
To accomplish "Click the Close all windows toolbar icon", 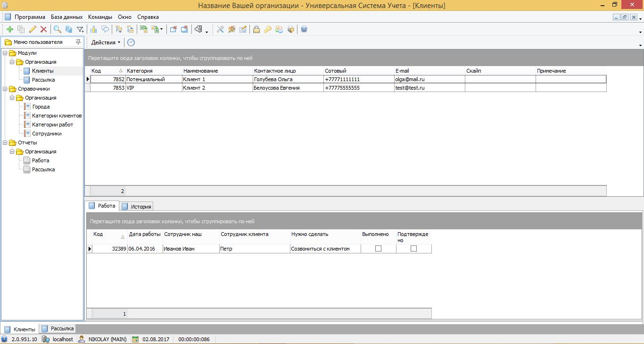I will pyautogui.click(x=184, y=29).
